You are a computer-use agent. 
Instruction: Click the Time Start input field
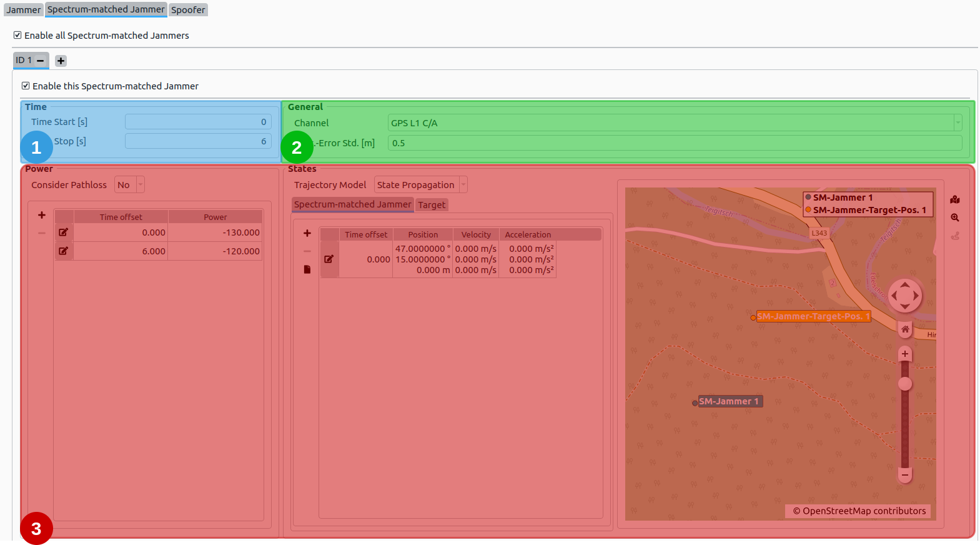(x=198, y=122)
